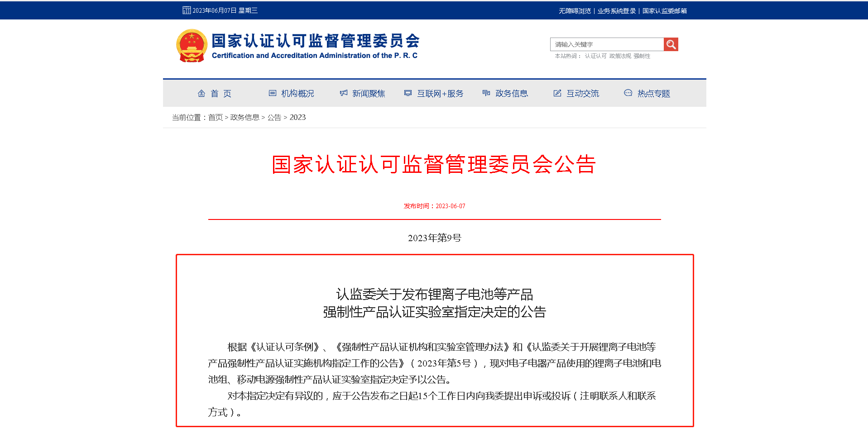868x448 pixels.
Task: Click the national emblem logo
Action: [x=192, y=46]
